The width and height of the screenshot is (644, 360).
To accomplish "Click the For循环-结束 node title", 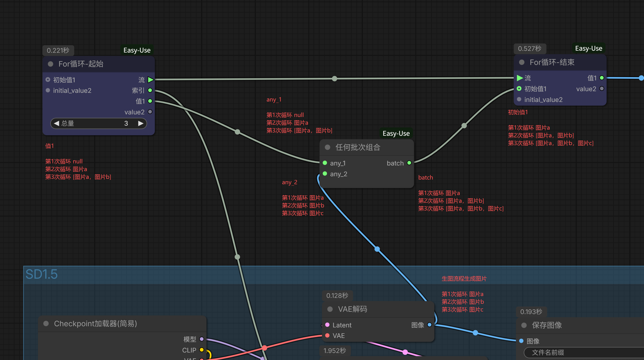I will click(x=552, y=62).
